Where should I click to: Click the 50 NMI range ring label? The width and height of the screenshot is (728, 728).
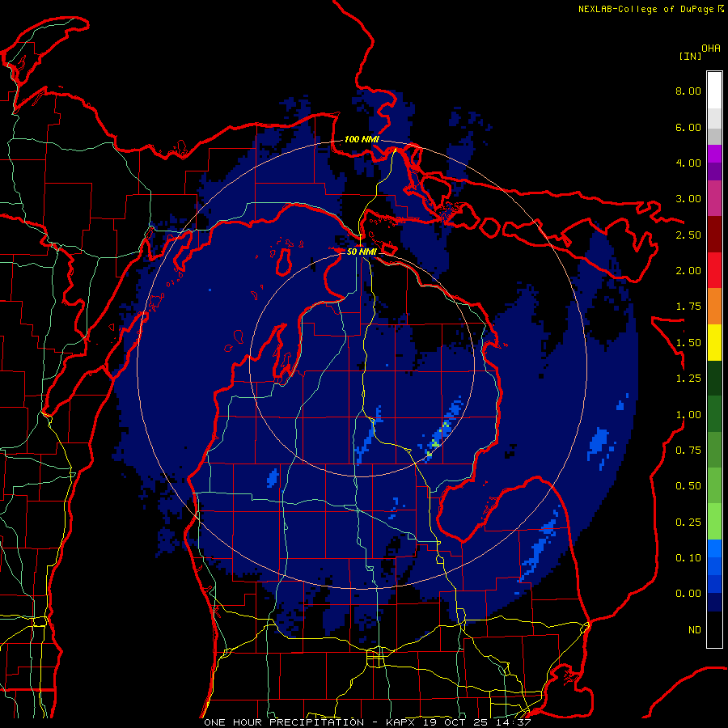click(x=362, y=252)
